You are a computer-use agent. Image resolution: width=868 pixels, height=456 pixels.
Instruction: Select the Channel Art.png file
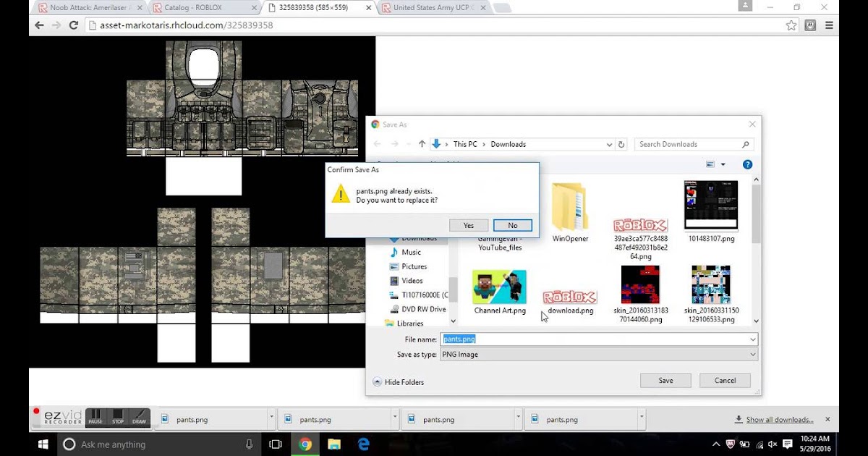tap(499, 292)
